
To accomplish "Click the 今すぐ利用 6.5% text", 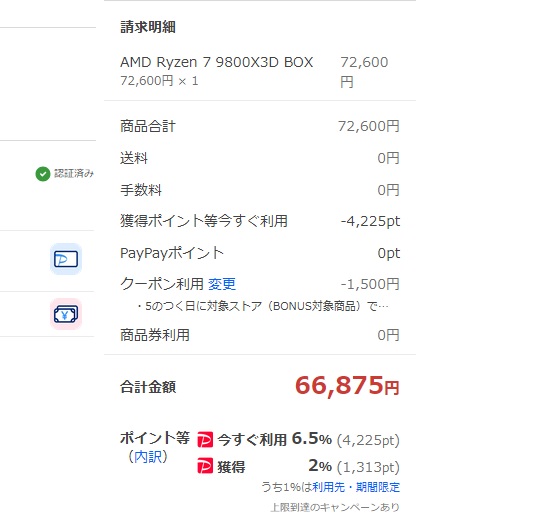I will point(275,439).
